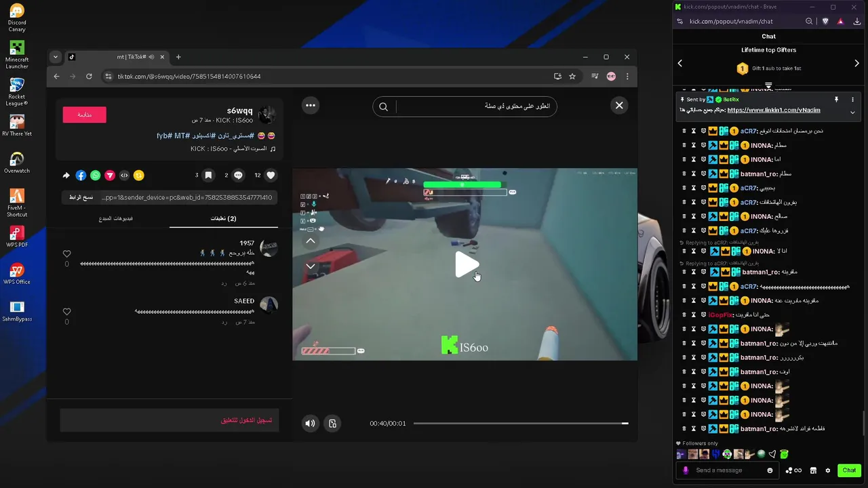Click the Brave Rewards triangle icon
Image resolution: width=868 pixels, height=488 pixels.
(x=841, y=21)
